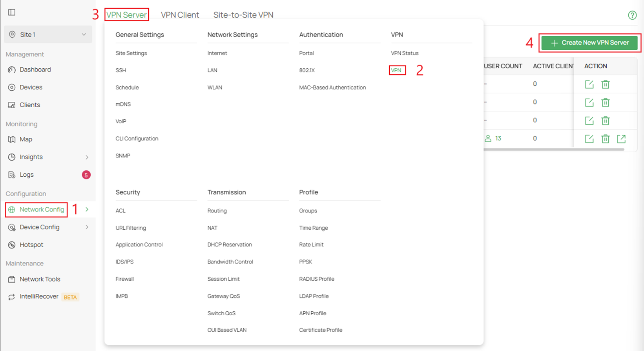Click the horizontal scrollbar under the table
This screenshot has height=351, width=644.
554,150
